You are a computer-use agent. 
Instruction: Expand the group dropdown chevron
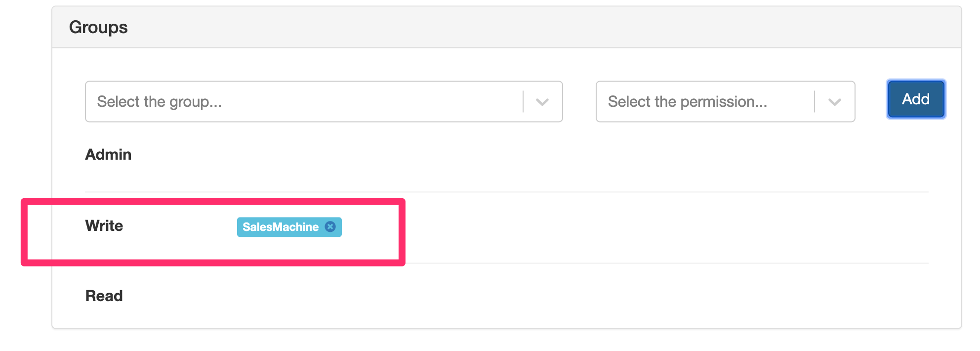point(542,102)
